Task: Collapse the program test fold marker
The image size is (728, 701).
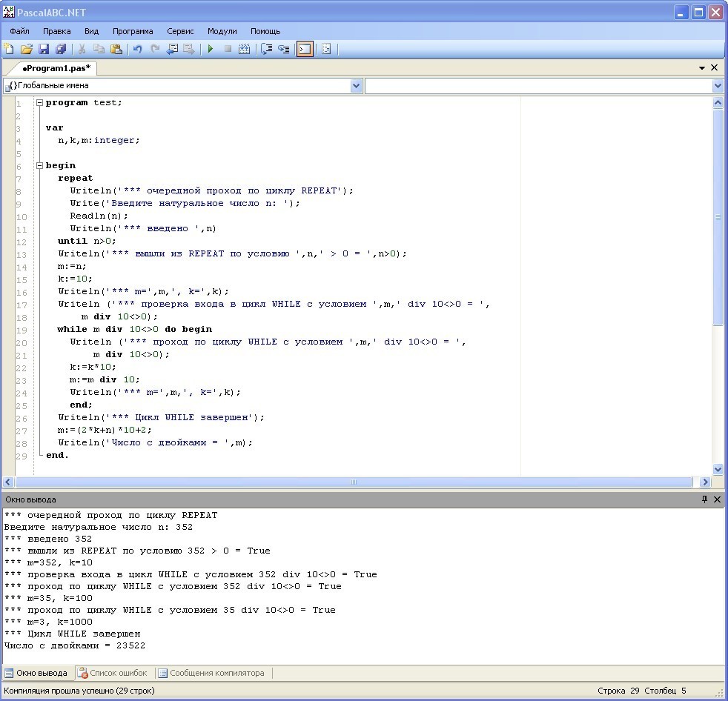Action: coord(39,103)
